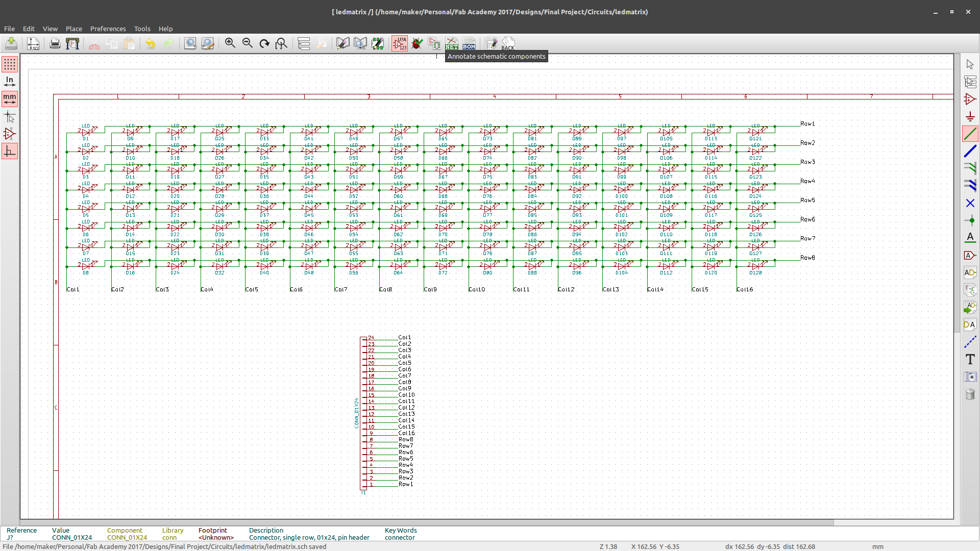Toggle horizontal and vertical wire constraint

(x=10, y=152)
